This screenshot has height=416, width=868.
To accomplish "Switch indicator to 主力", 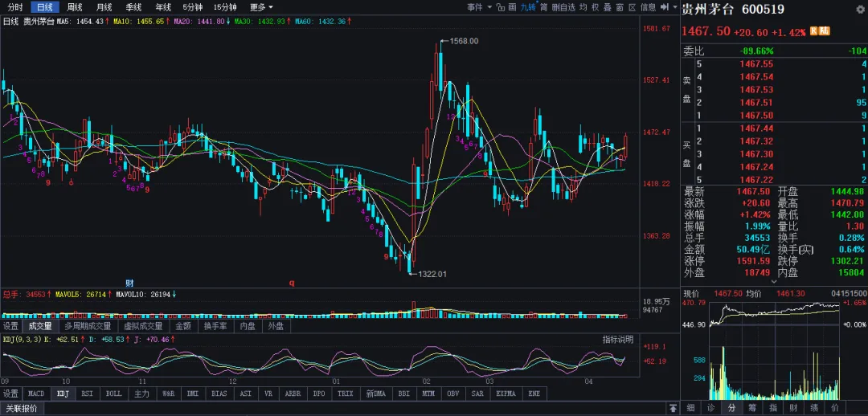I will pyautogui.click(x=141, y=394).
